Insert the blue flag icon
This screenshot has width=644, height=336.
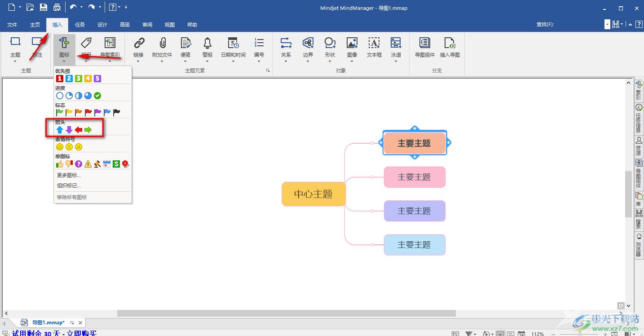tap(107, 112)
